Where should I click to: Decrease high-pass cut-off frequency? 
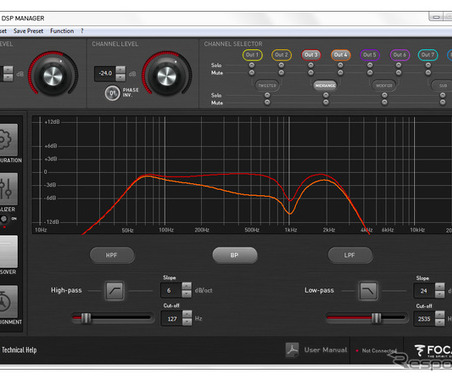click(187, 322)
